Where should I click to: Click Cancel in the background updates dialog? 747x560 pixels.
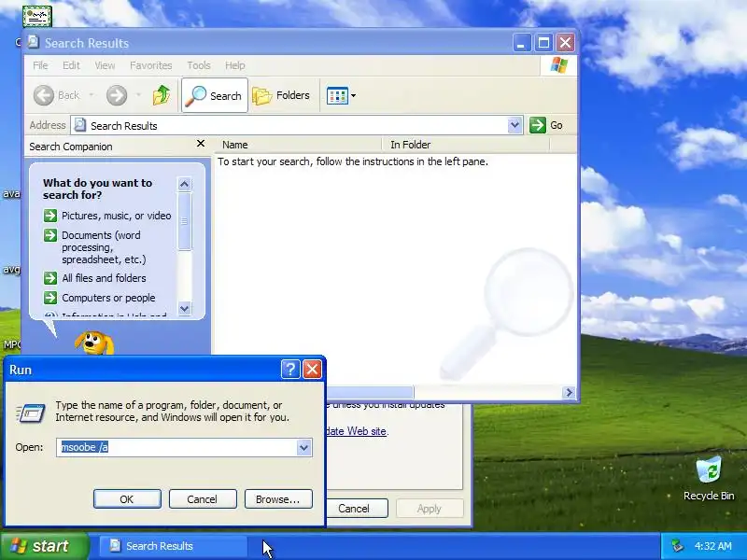tap(357, 509)
